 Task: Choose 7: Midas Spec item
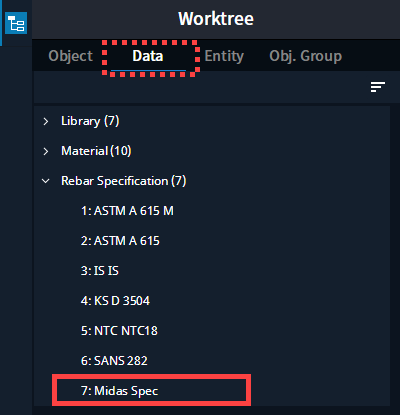(119, 390)
